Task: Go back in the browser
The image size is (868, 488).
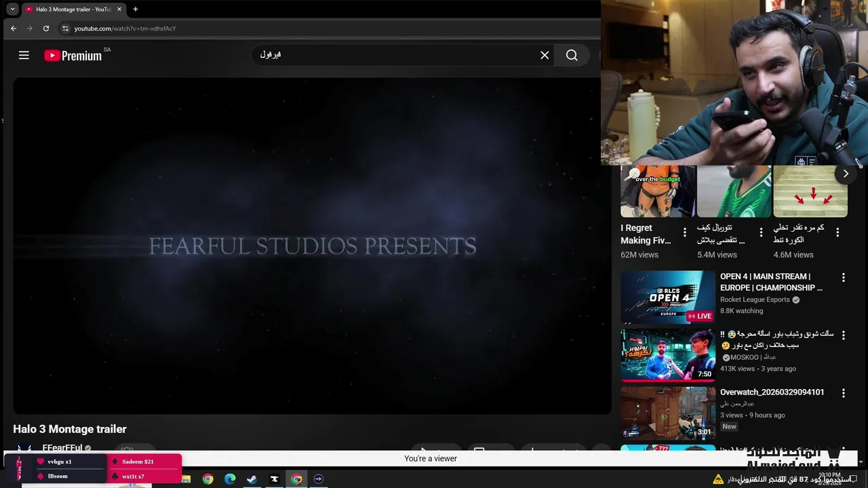Action: pyautogui.click(x=14, y=28)
